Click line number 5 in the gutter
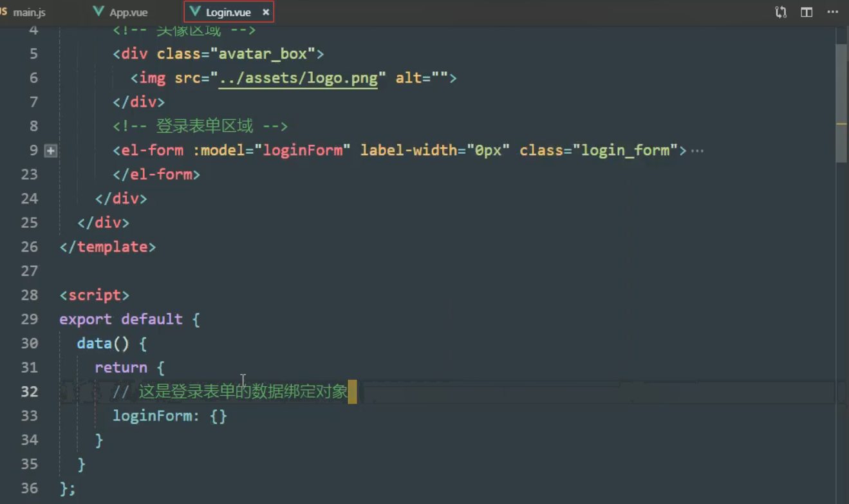 (x=33, y=53)
